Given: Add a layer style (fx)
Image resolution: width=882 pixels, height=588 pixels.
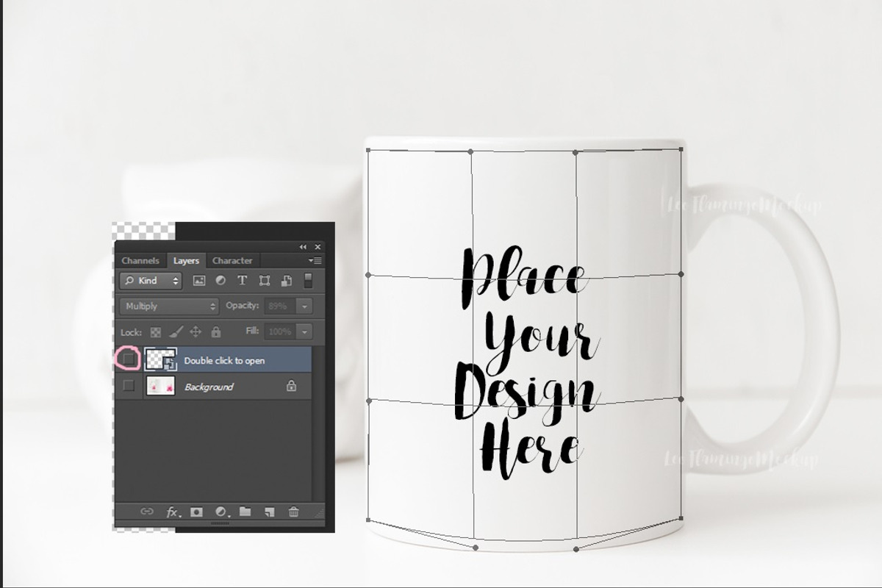Looking at the screenshot, I should click(172, 512).
